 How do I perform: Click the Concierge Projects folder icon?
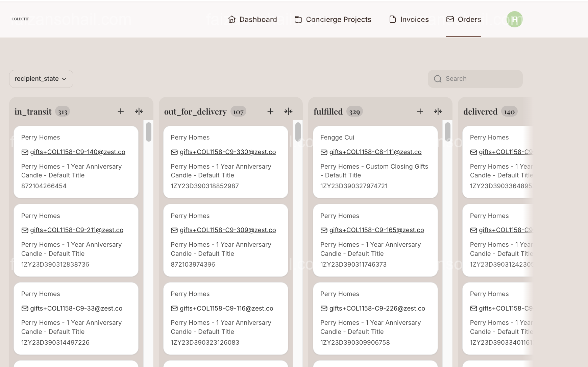pos(298,19)
